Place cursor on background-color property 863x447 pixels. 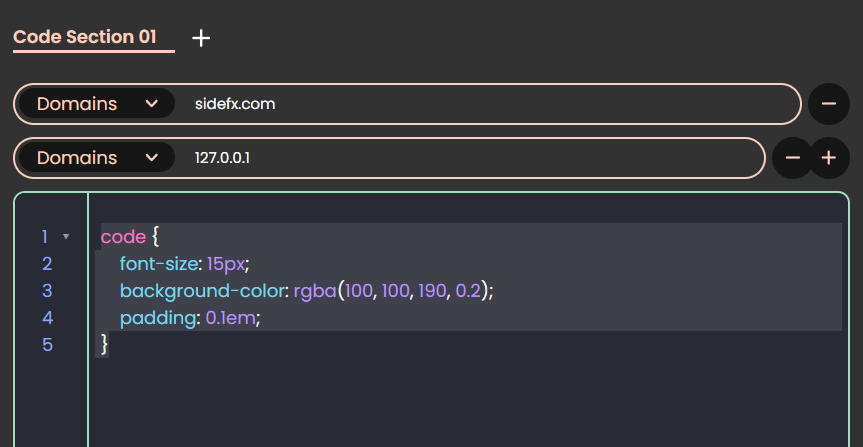202,291
